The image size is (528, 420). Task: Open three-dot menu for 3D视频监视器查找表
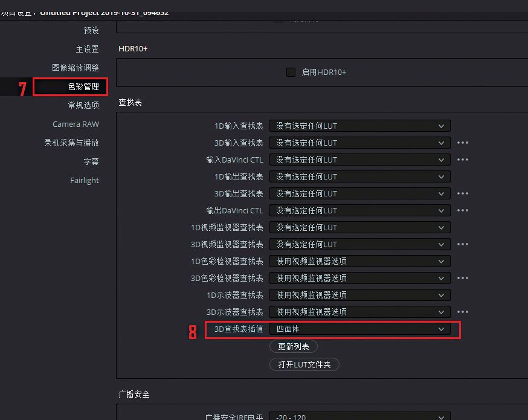[x=462, y=244]
